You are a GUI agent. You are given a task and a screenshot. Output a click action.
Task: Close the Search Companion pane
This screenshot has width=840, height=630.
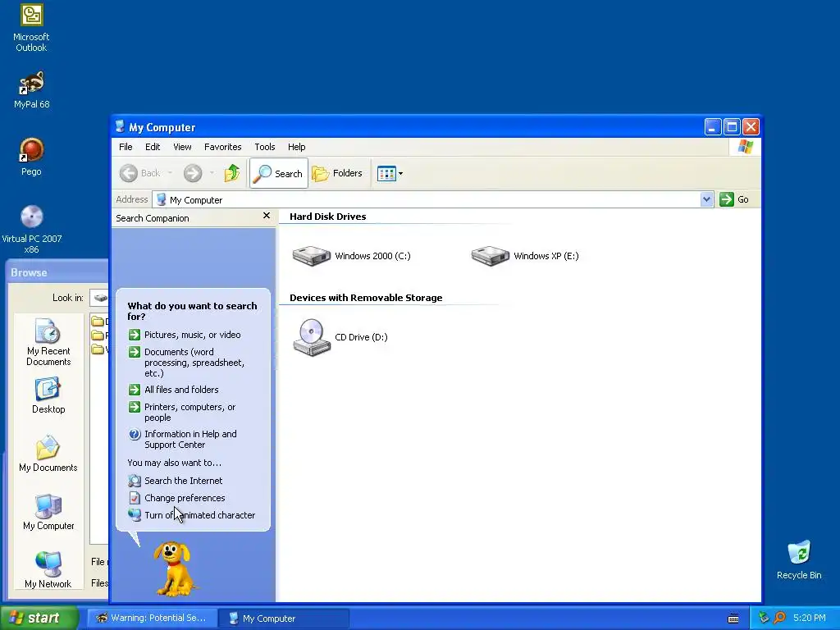coord(267,216)
